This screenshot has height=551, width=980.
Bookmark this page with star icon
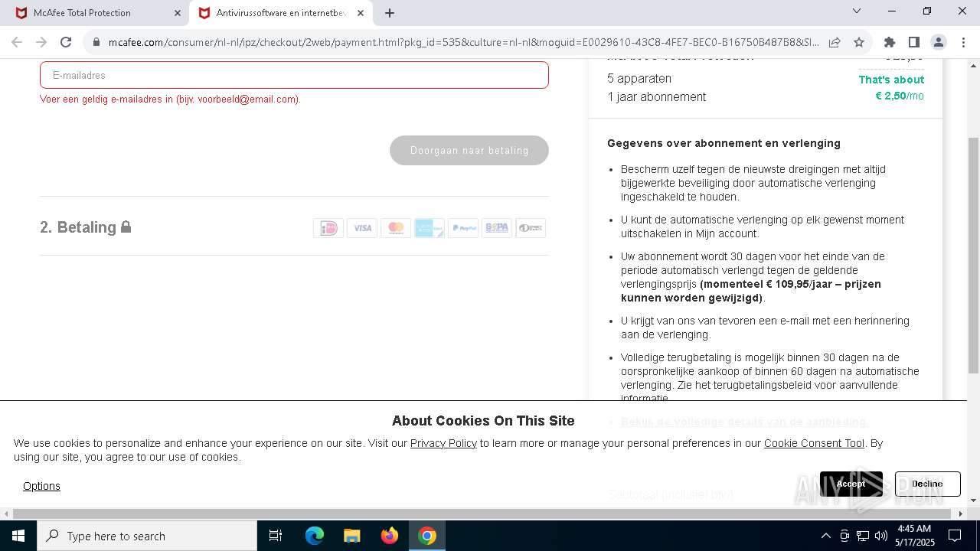tap(859, 42)
